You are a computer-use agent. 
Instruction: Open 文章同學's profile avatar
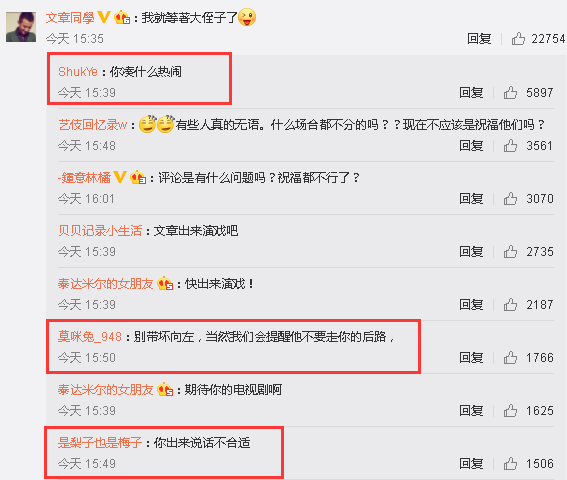(21, 27)
